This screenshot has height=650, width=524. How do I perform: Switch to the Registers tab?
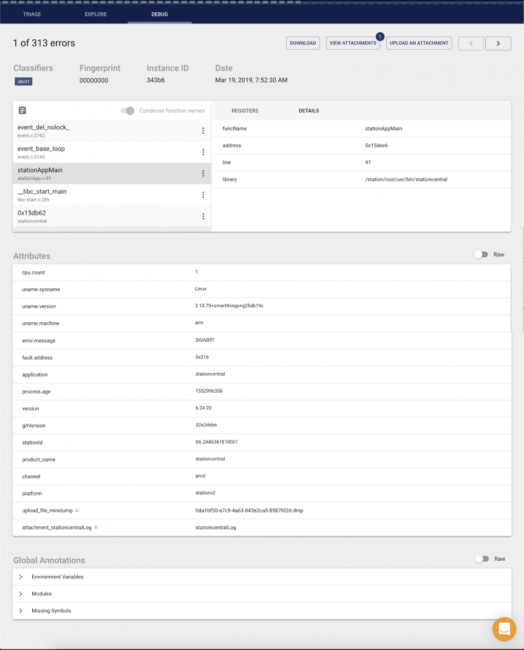tap(245, 111)
